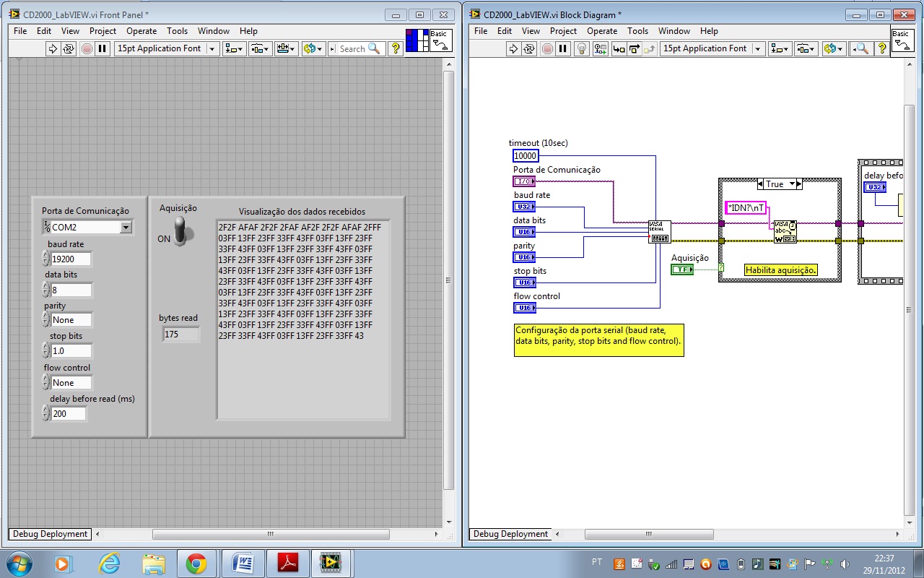
Task: Open Porta de Comunicação COM2 dropdown
Action: (126, 227)
